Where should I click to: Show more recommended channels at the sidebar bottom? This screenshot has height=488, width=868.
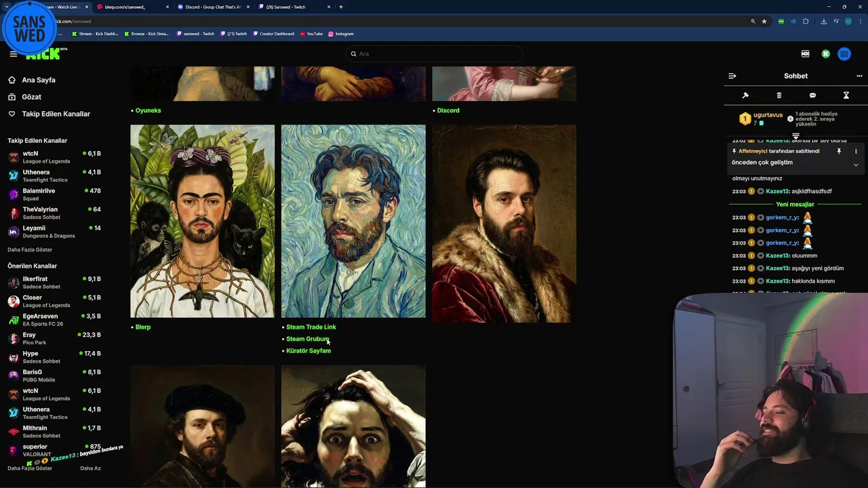point(30,468)
